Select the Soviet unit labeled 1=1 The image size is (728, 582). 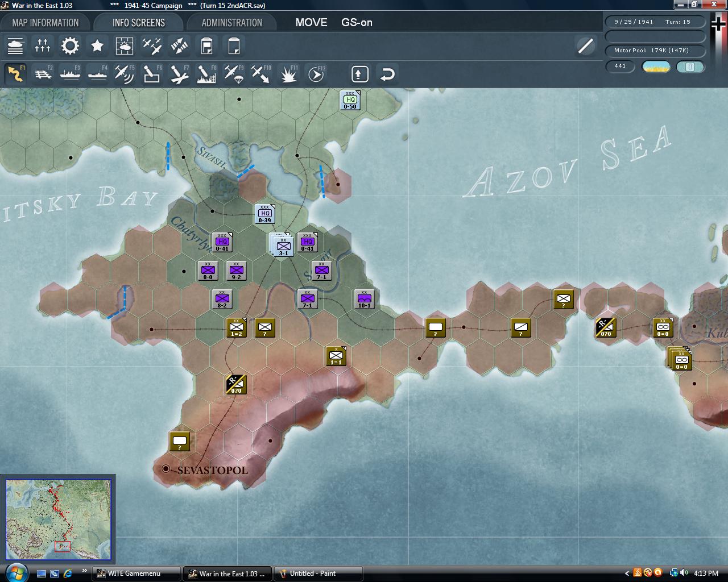coord(336,356)
